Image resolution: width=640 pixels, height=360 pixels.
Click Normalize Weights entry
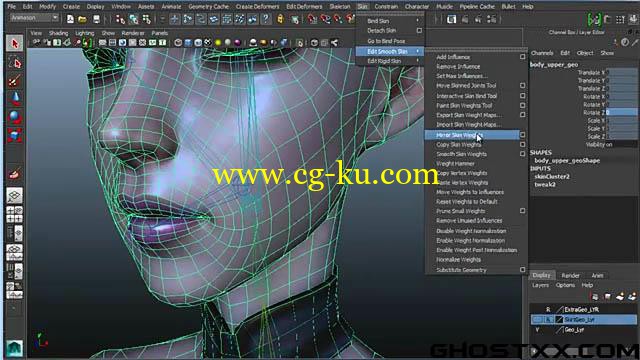click(x=458, y=260)
